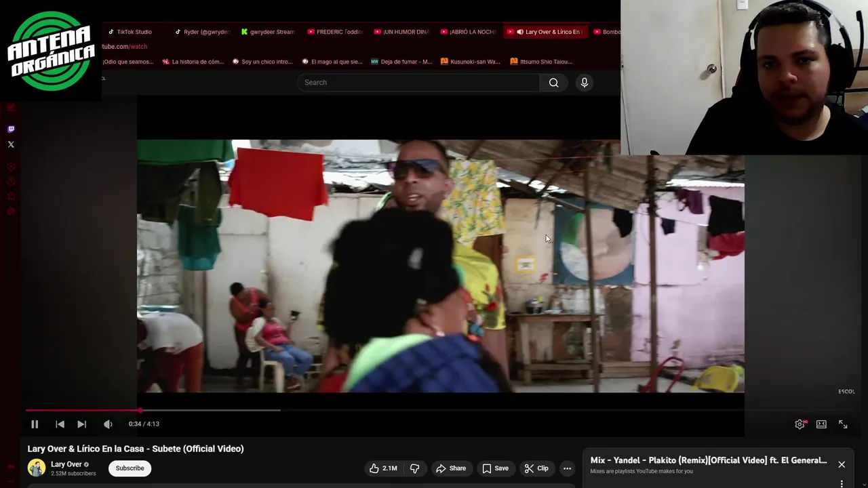Focus the YouTube Search field
This screenshot has height=488, width=868.
(x=418, y=83)
